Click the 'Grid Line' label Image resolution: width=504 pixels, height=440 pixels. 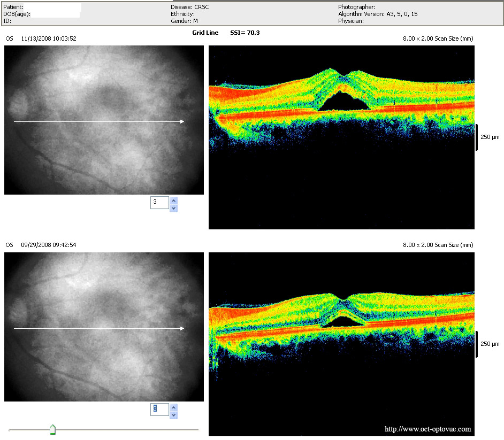205,33
